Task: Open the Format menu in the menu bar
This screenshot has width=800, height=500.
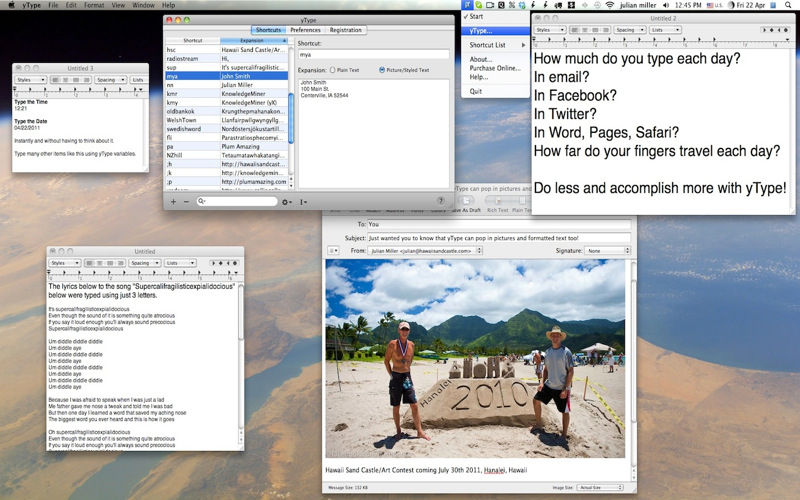Action: point(94,5)
